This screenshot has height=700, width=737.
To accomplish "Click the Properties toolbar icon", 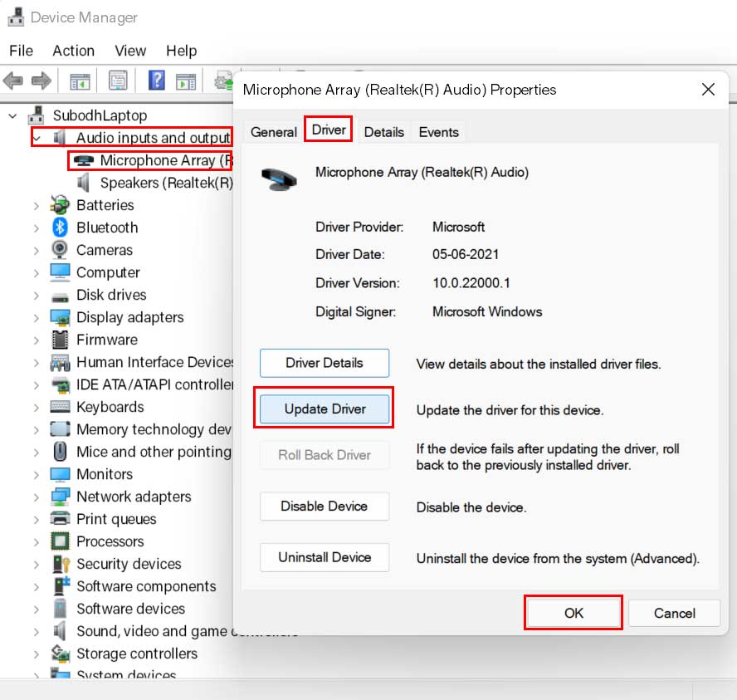I will click(x=117, y=80).
